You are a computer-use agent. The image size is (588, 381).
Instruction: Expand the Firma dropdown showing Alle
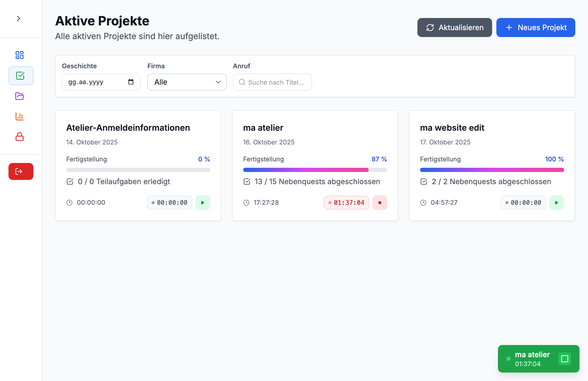pos(187,82)
